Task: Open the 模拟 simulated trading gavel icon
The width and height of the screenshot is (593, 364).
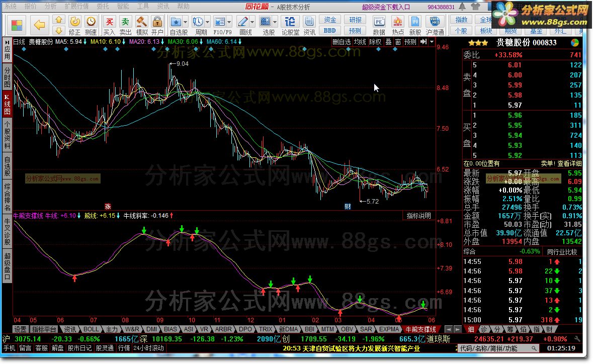Action: (x=141, y=25)
